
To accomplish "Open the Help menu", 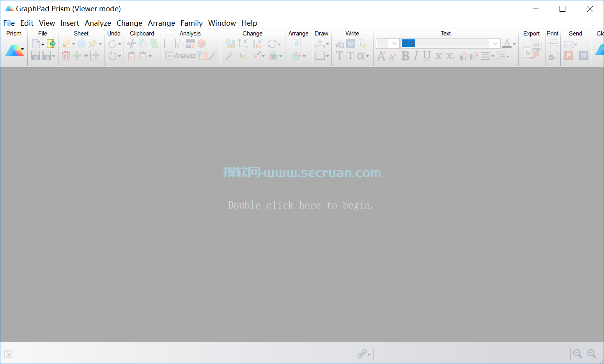I will point(249,23).
